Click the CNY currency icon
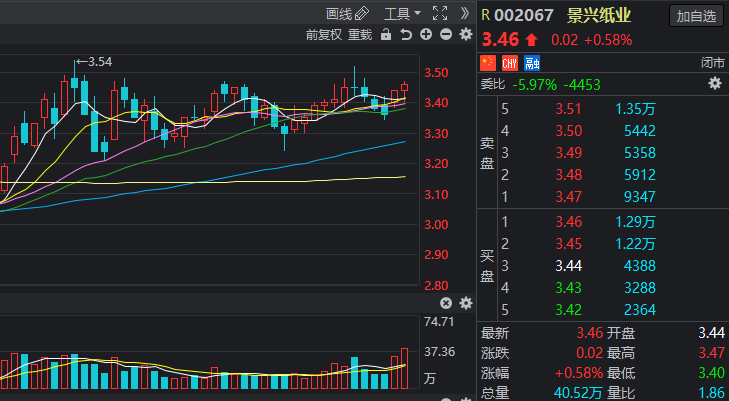 tap(510, 63)
